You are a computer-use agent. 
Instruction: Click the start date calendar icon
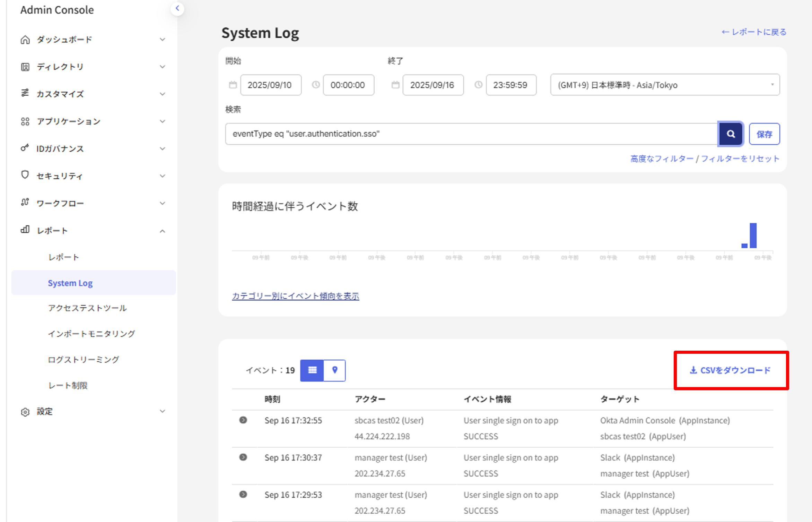click(233, 85)
